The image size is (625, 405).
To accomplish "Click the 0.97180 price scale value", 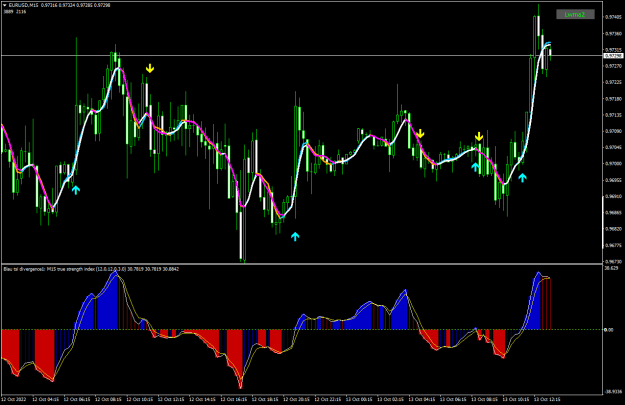I will coord(613,98).
